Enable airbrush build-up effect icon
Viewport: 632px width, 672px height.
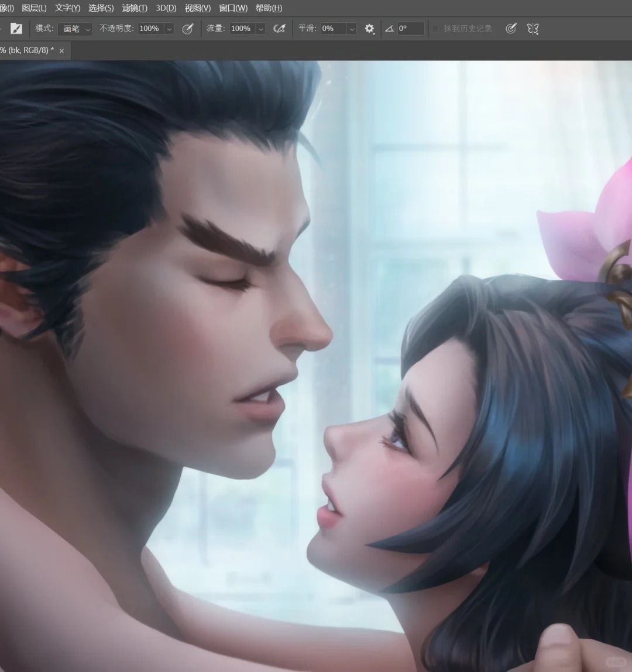coord(280,29)
